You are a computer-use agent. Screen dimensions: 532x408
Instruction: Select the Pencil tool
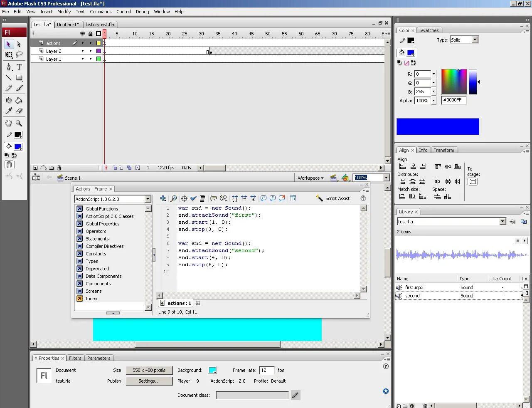point(8,88)
